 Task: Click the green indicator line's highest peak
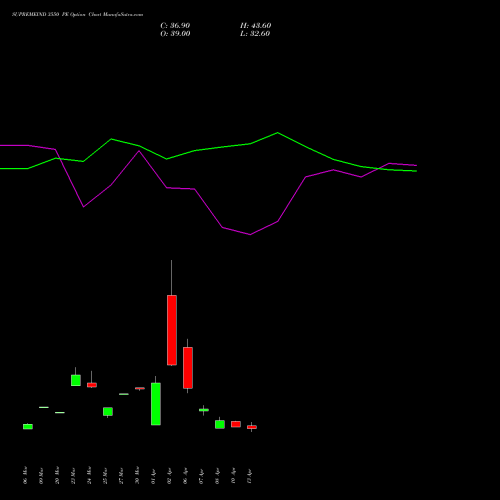(278, 133)
